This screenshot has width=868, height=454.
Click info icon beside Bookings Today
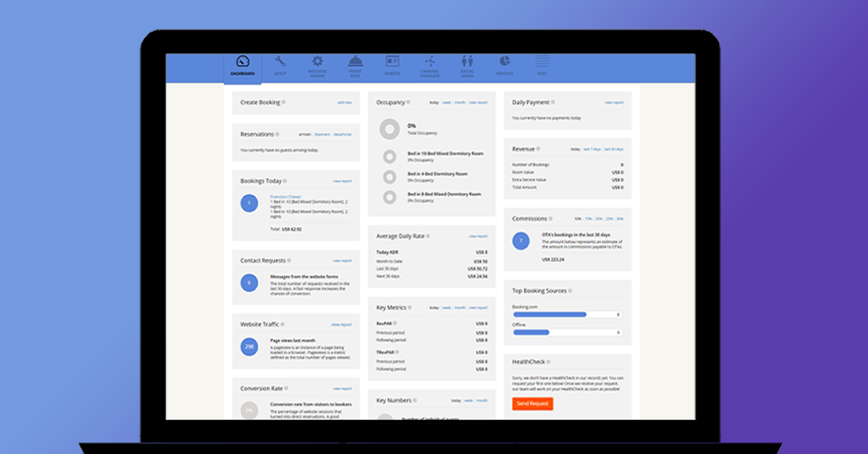[x=285, y=181]
